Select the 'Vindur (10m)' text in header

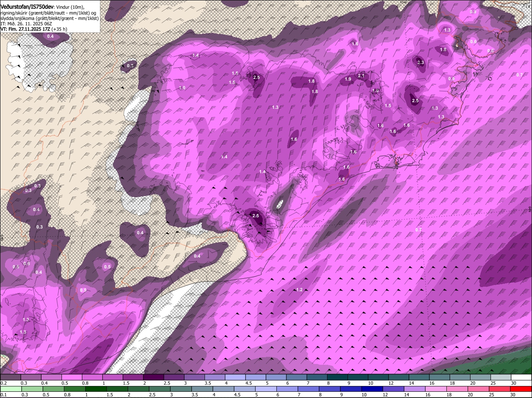[70, 7]
